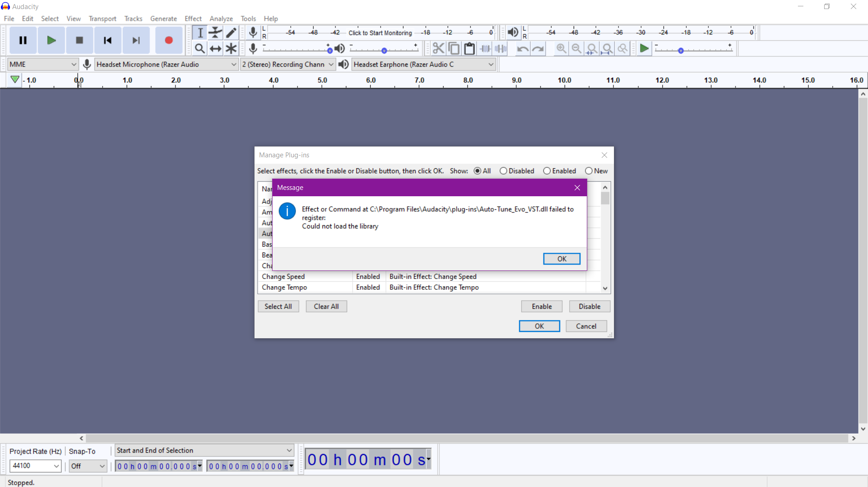Open the Headset Microphone recording device dropdown
This screenshot has width=868, height=487.
166,64
